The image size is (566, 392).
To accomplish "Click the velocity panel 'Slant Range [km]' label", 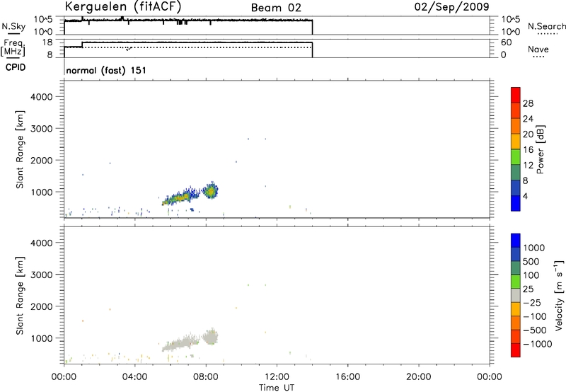I will (20, 295).
